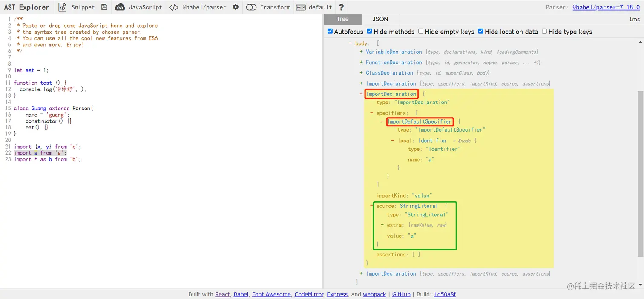Click code line "import a from 'a';"
This screenshot has width=644, height=299.
(x=40, y=153)
